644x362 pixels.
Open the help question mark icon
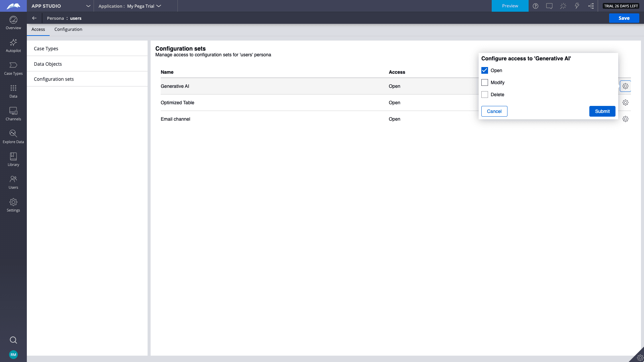coord(536,6)
